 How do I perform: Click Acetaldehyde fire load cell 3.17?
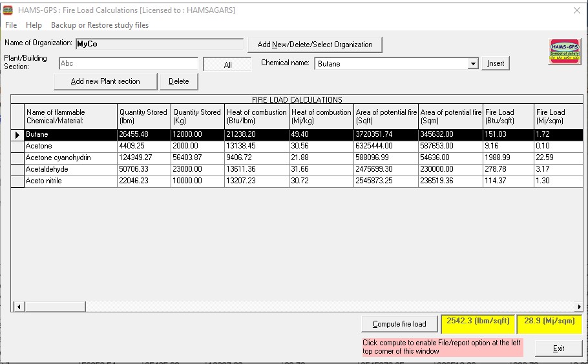(559, 169)
